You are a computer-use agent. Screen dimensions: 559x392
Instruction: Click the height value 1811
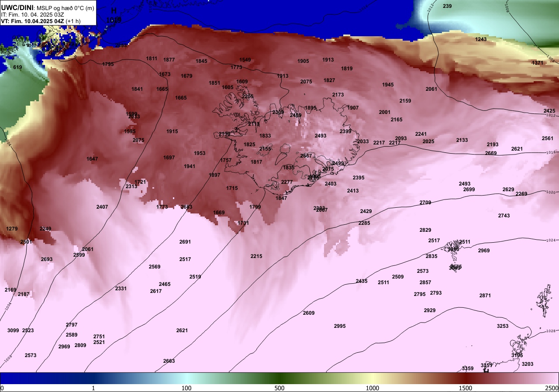pos(152,58)
